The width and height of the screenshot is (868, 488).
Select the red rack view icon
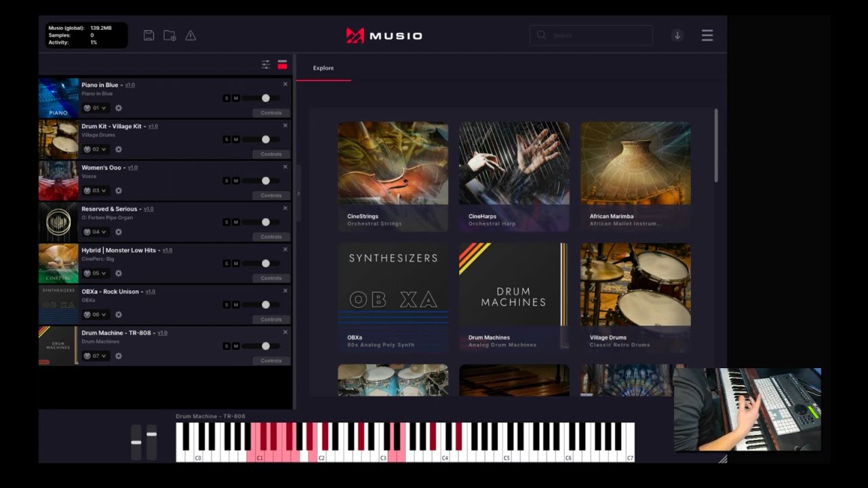[x=283, y=64]
